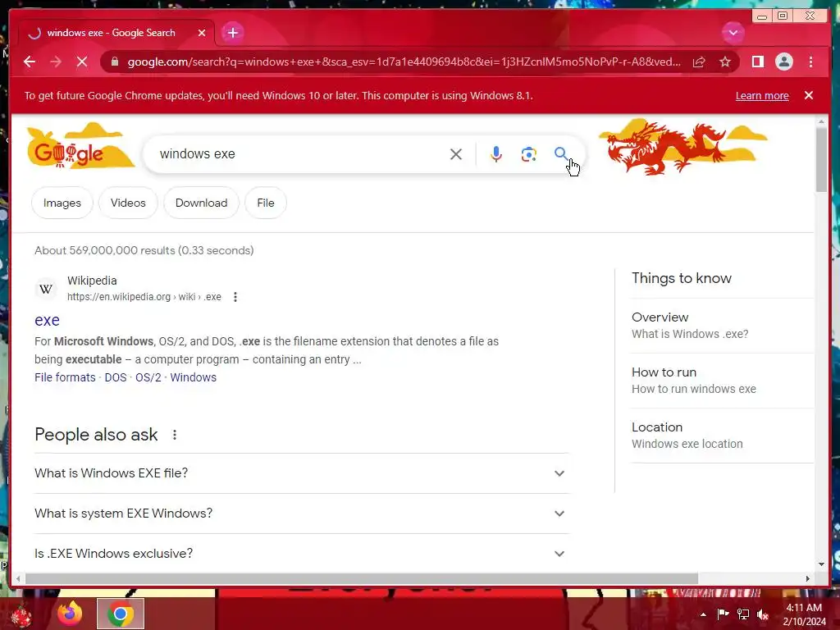Open the Windows sitelink
Screen dimensions: 840x630
coord(194,377)
